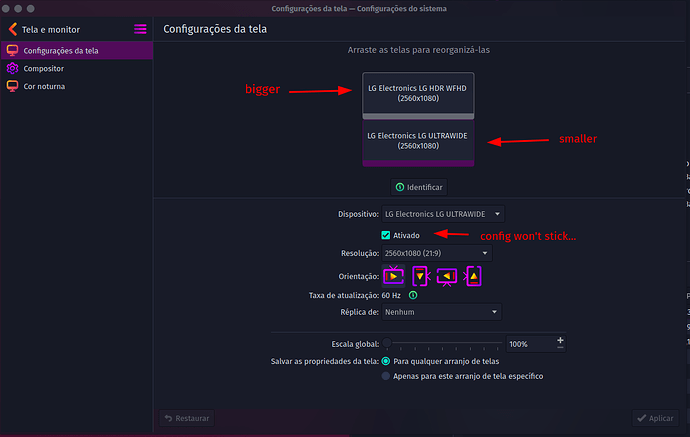
Task: Open the hamburger menu in sidebar
Action: coord(140,29)
